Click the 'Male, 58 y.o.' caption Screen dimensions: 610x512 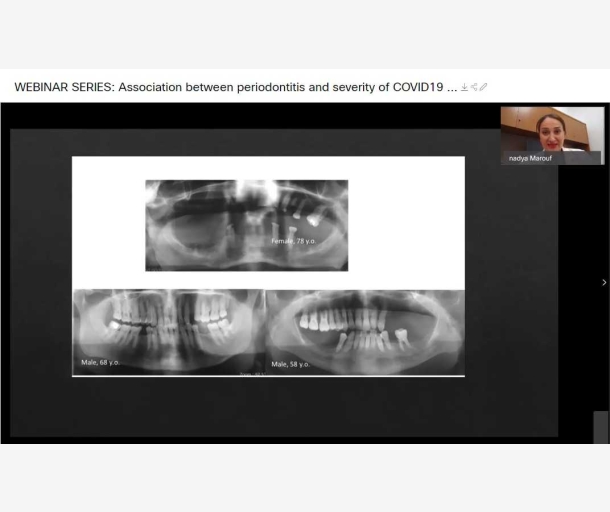click(290, 364)
